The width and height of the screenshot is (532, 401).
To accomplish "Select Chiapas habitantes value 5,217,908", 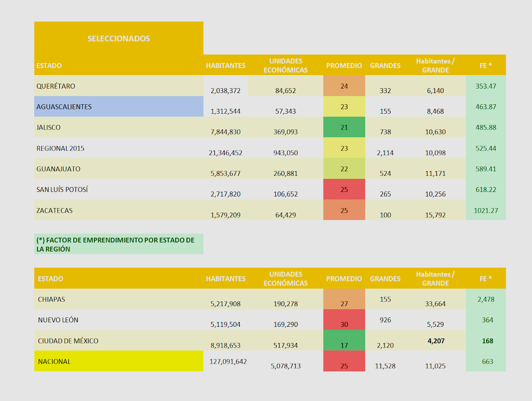I will click(226, 304).
